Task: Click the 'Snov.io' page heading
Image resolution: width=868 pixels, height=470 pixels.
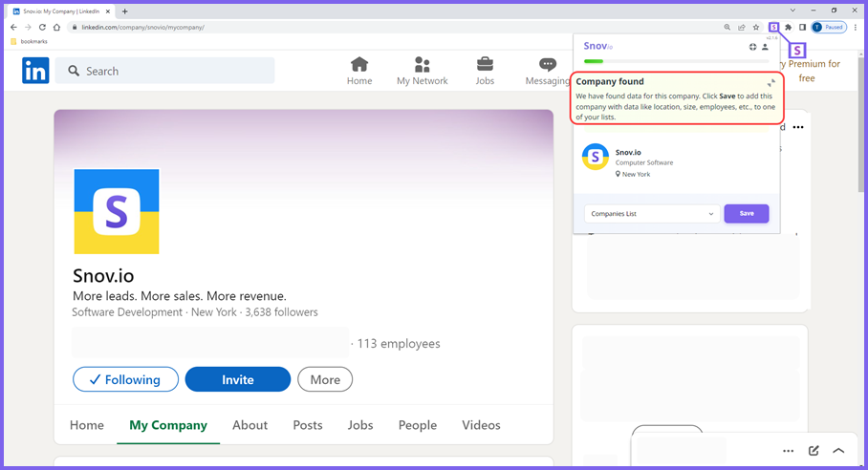Action: pyautogui.click(x=103, y=275)
